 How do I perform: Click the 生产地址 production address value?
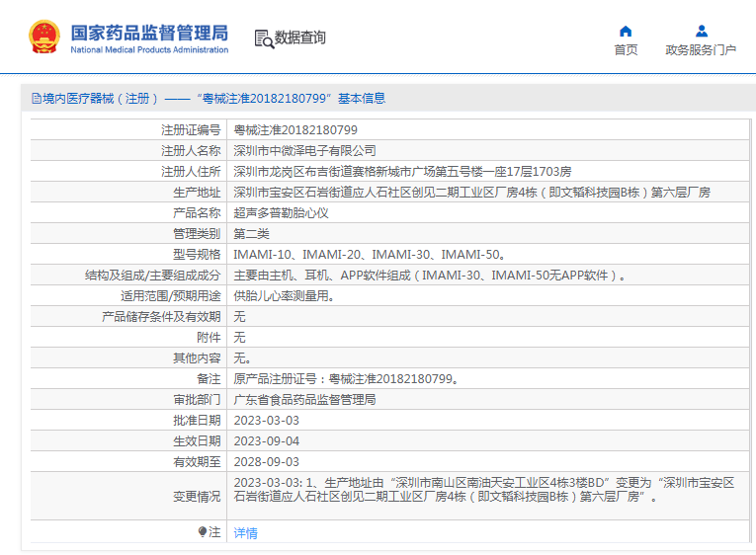tap(472, 193)
